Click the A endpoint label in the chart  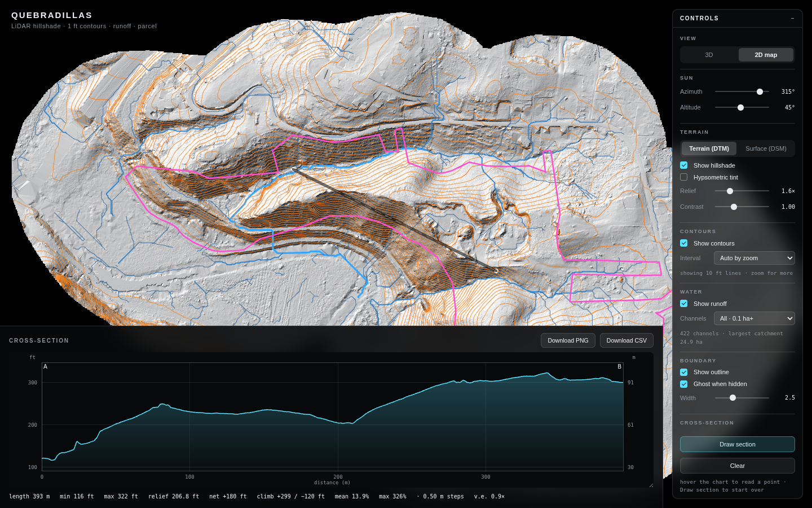pyautogui.click(x=46, y=367)
